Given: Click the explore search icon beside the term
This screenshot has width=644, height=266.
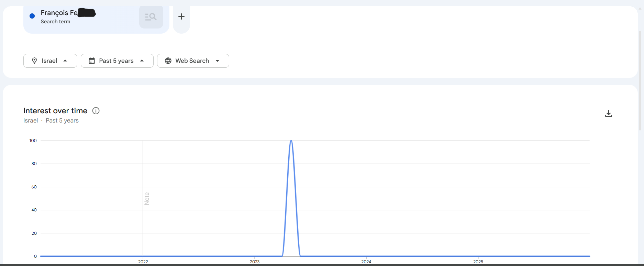Looking at the screenshot, I should click(x=151, y=17).
